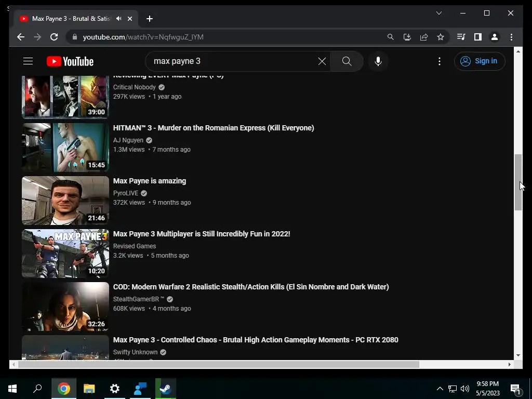Click the 21:46 Max Payne thumbnail
532x399 pixels.
click(65, 200)
